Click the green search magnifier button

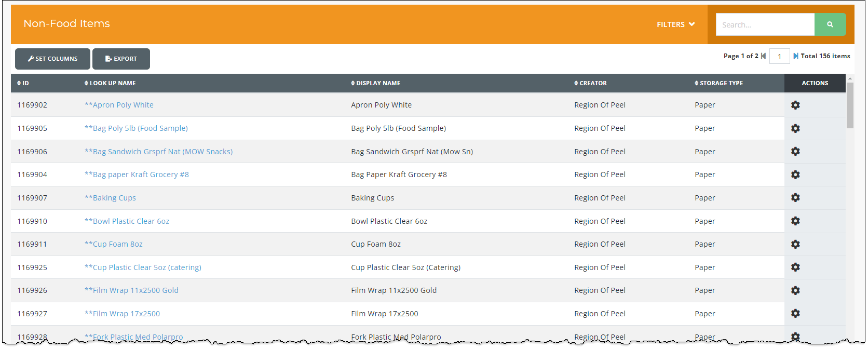pos(830,24)
